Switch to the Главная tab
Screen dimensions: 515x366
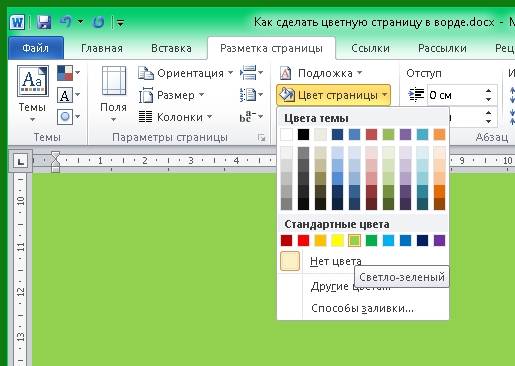tap(102, 48)
